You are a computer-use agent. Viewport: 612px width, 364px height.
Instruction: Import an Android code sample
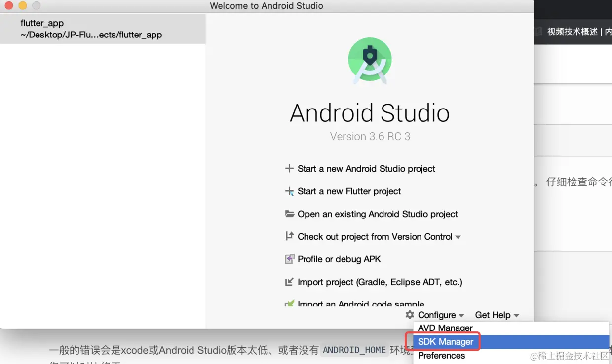coord(361,304)
